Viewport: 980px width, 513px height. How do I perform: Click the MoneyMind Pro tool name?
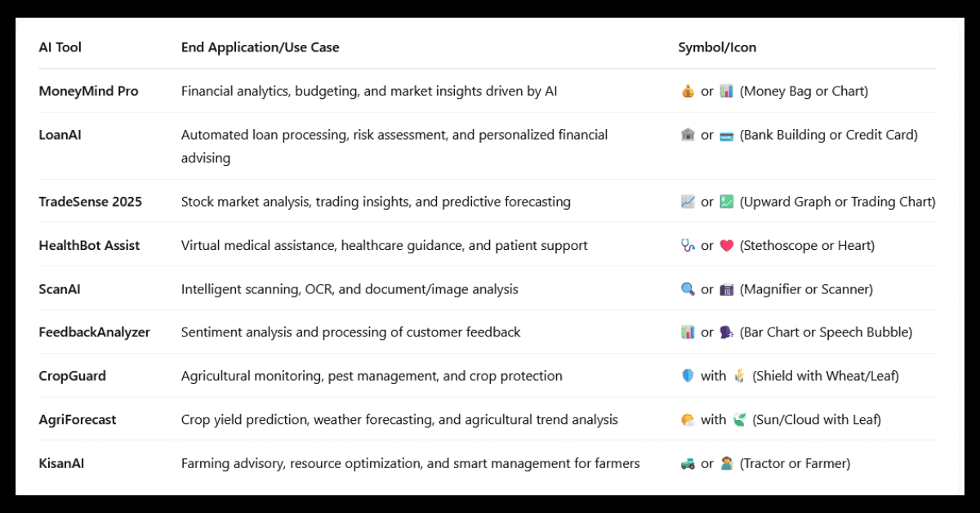(89, 91)
